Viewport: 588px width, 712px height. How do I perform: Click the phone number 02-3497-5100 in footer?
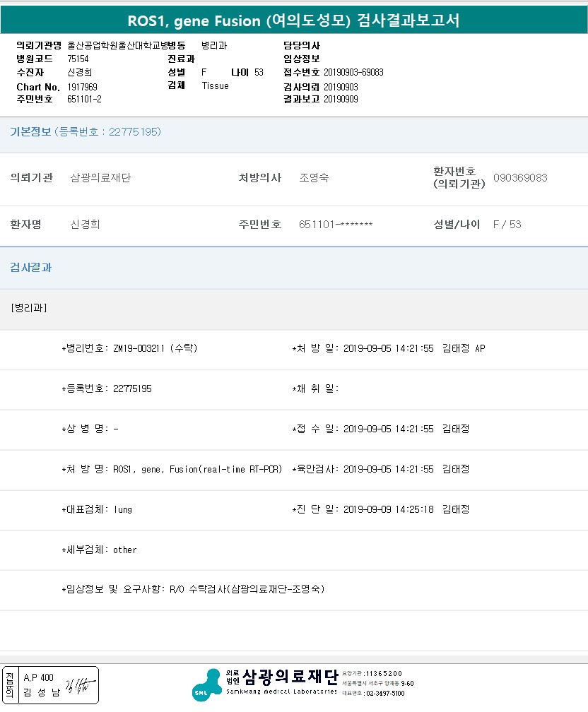pyautogui.click(x=384, y=694)
